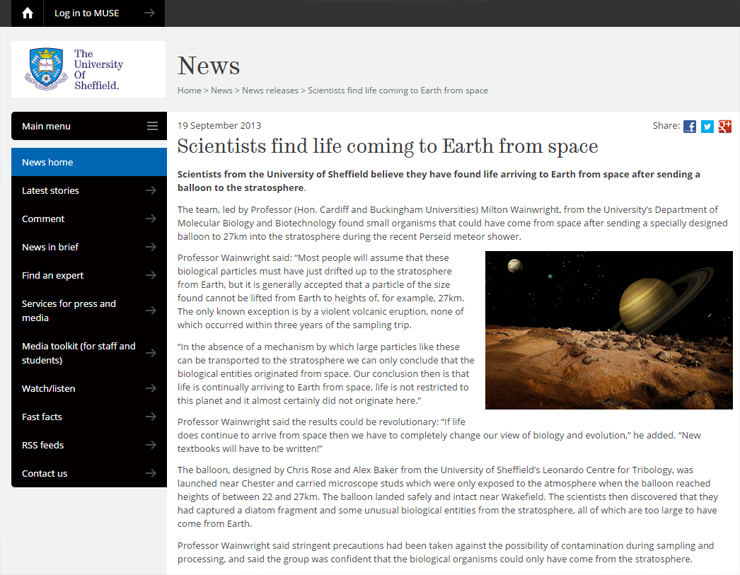
Task: Click the arrow beside RSS feeds
Action: click(150, 445)
